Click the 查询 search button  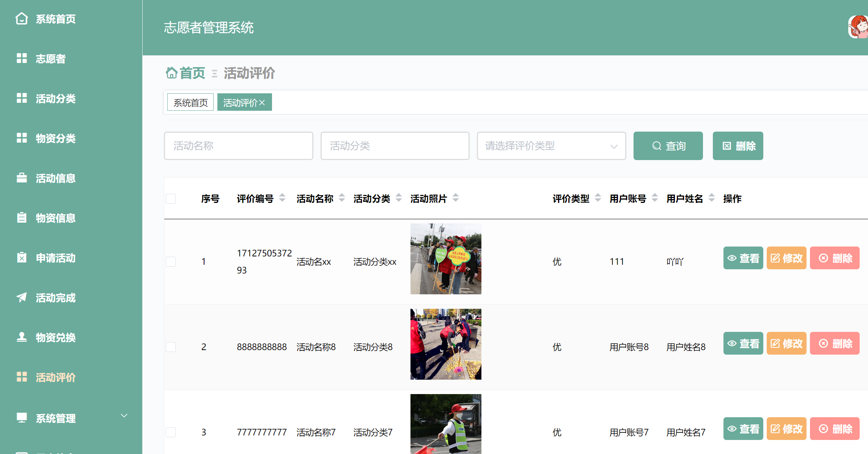[668, 146]
